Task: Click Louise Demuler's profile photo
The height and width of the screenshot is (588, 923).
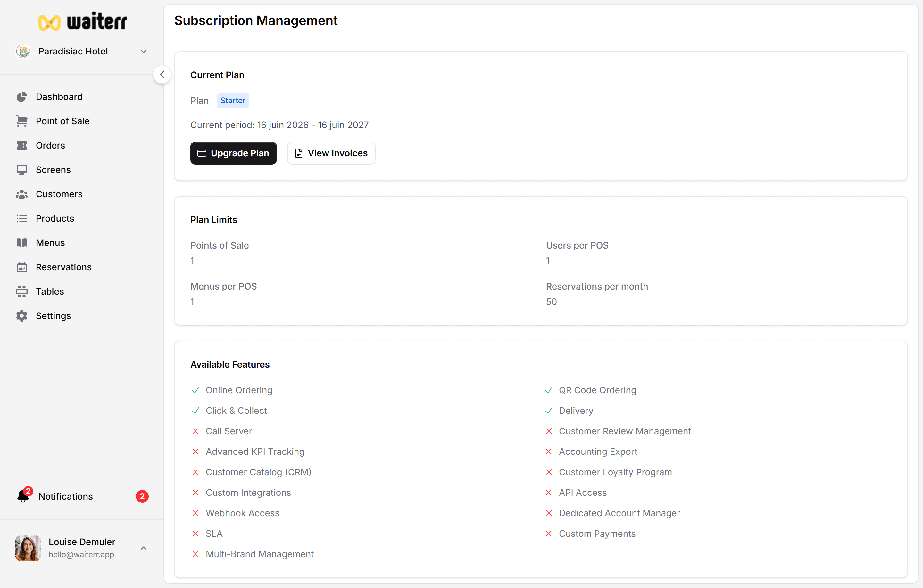Action: (28, 548)
